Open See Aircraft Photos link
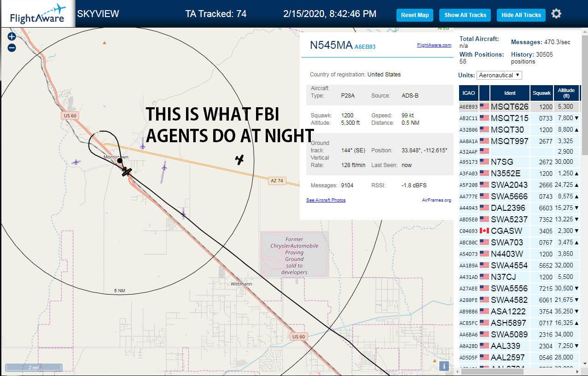The height and width of the screenshot is (376, 588). point(326,200)
